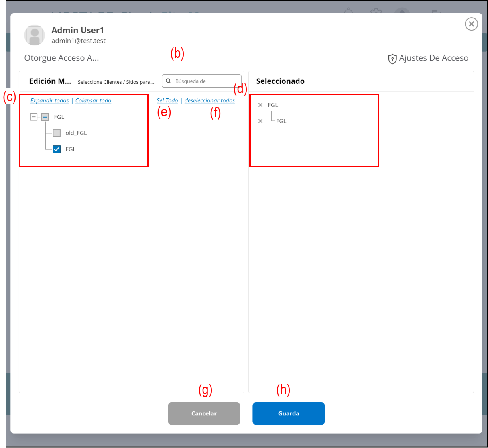
Task: Remove top-level FGL from the Seleccionado list
Action: pos(260,105)
